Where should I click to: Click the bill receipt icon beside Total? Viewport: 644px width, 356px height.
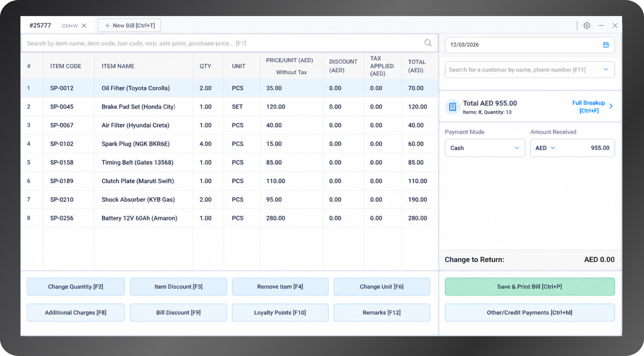pyautogui.click(x=452, y=107)
